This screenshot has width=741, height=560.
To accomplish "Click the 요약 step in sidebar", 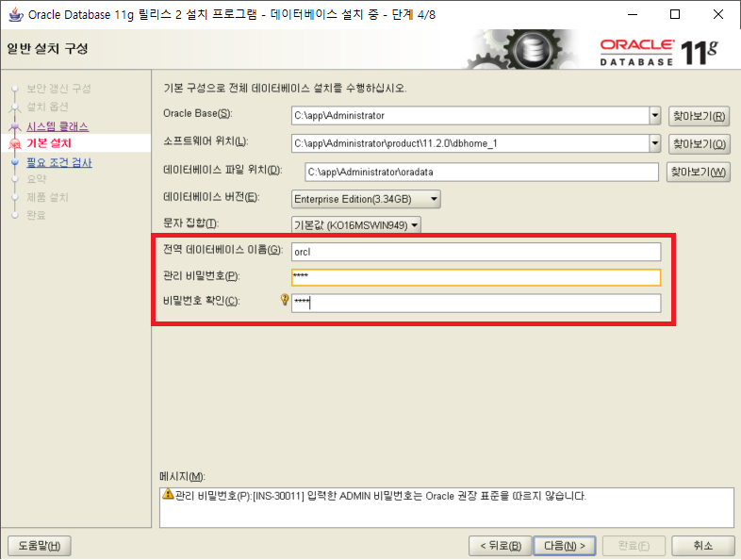I will click(37, 179).
